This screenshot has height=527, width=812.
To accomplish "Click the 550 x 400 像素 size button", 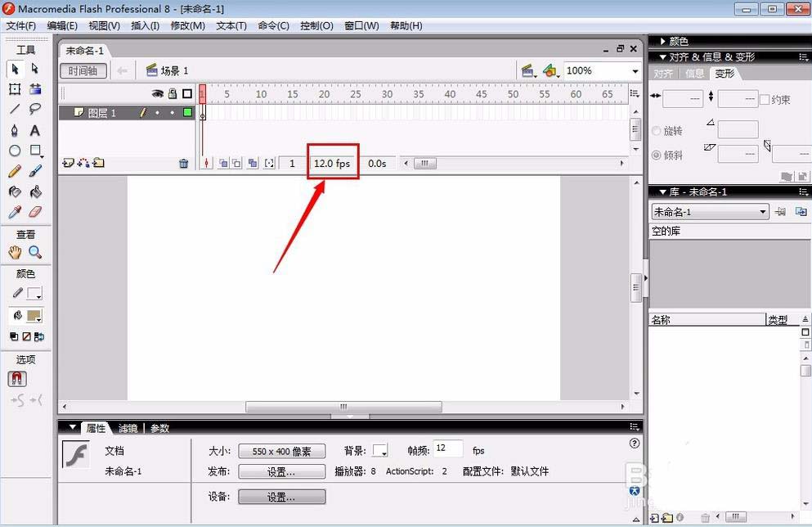I will (x=282, y=451).
